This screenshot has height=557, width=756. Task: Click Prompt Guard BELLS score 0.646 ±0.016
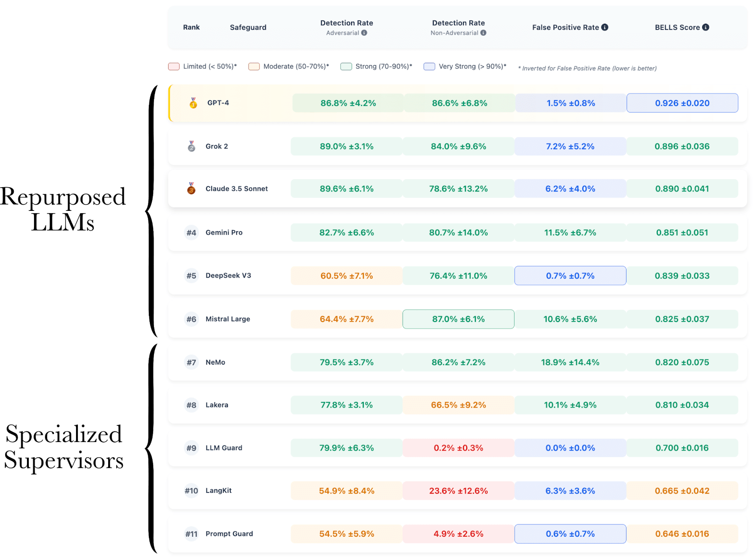tap(682, 534)
